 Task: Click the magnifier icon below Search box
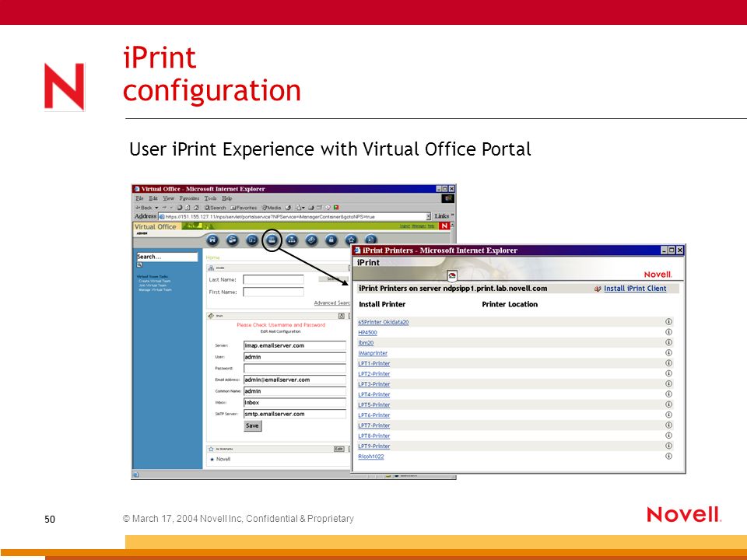139,264
